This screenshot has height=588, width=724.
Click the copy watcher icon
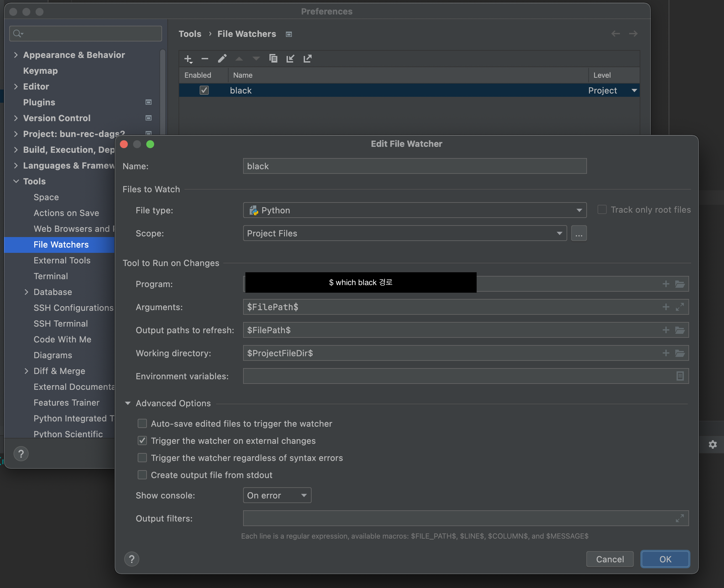273,59
